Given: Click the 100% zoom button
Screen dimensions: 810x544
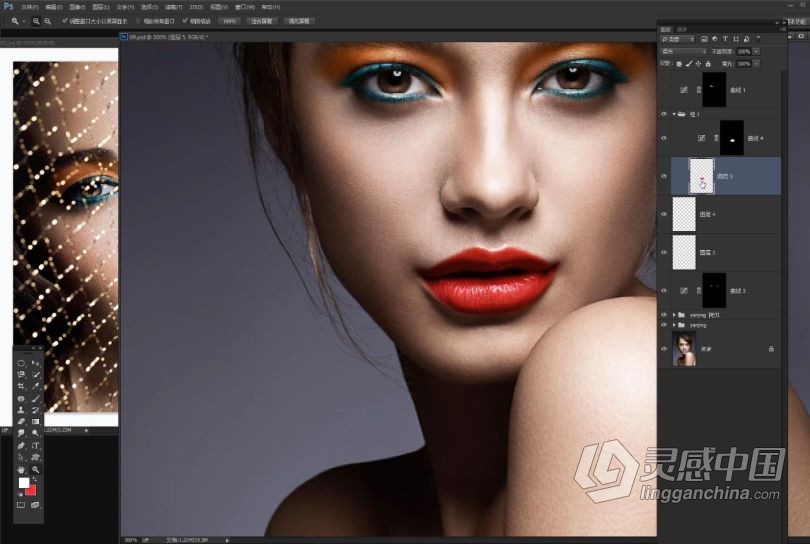Looking at the screenshot, I should [228, 21].
